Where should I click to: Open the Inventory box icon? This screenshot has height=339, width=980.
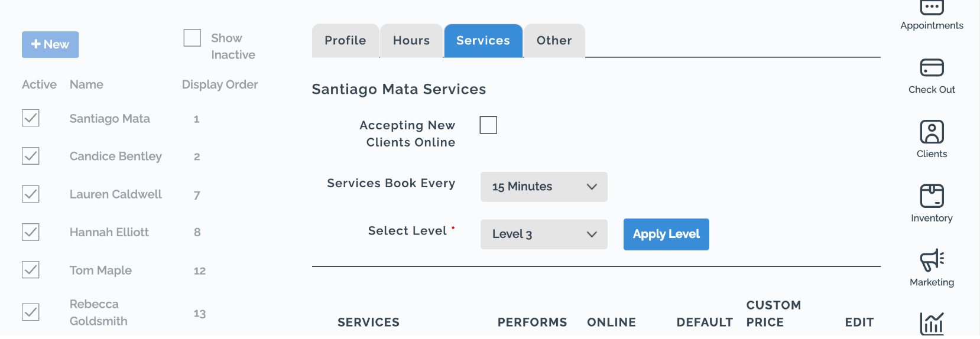coord(932,195)
